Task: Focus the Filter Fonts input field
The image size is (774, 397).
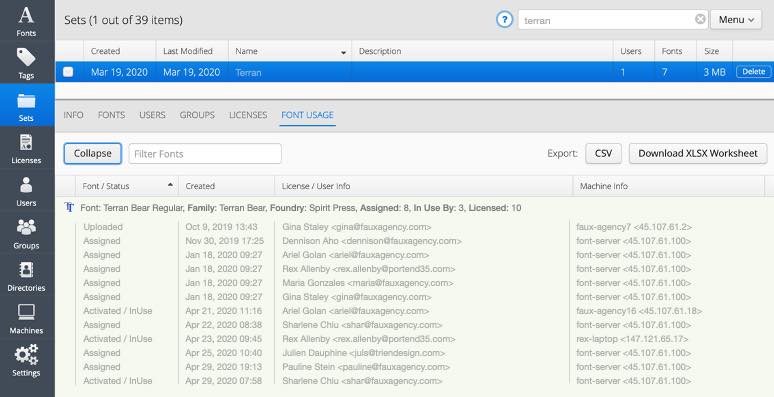Action: (x=205, y=154)
